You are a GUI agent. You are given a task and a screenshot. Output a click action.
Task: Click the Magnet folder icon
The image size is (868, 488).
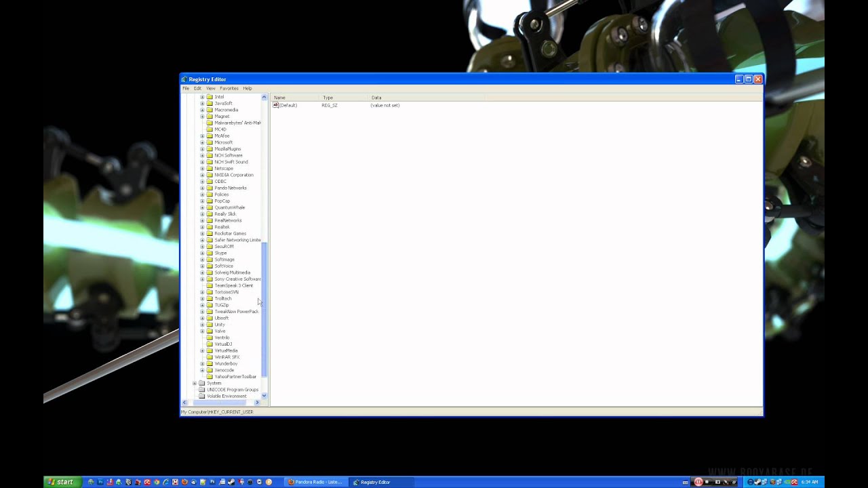(x=210, y=117)
